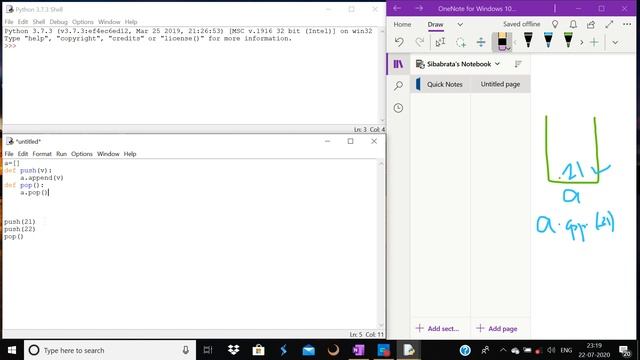Open the Tell Me lightbulb icon
The width and height of the screenshot is (640, 360).
tap(555, 24)
